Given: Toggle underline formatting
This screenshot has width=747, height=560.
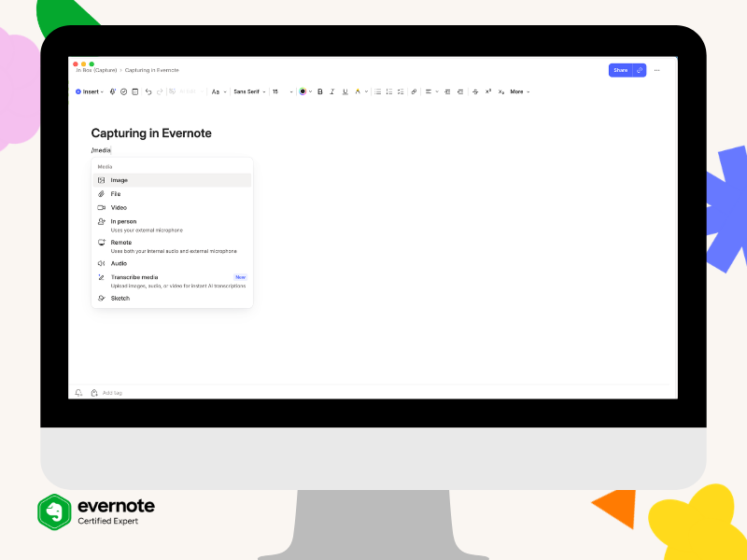Looking at the screenshot, I should coord(345,91).
